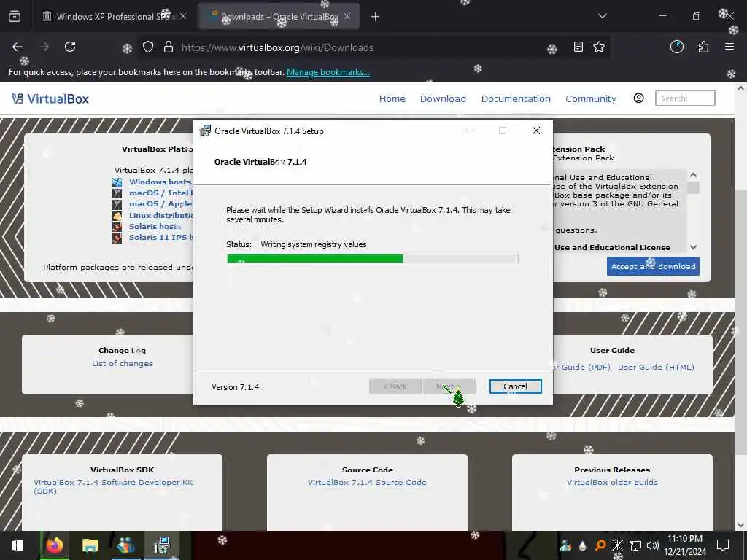Click the snowflake tray icon

point(617,545)
